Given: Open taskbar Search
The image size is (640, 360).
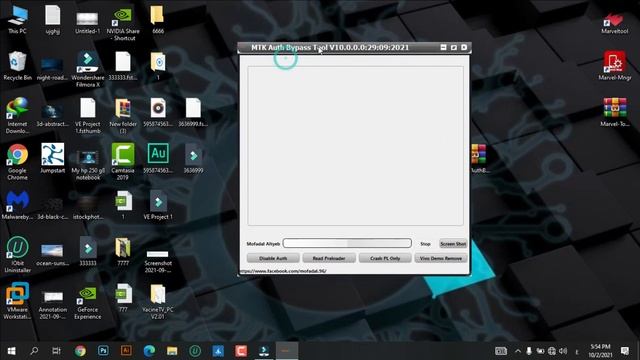Looking at the screenshot, I should click(34, 351).
